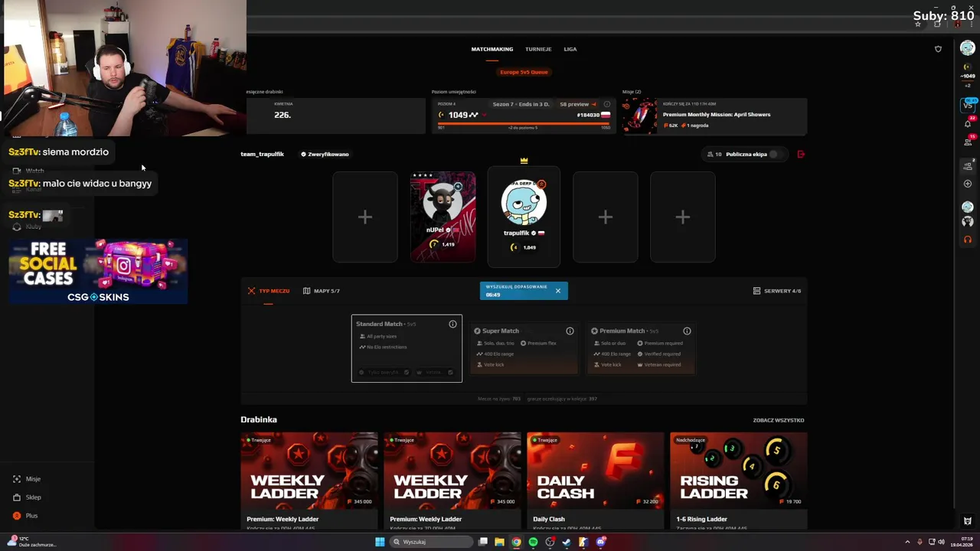The width and height of the screenshot is (980, 551).
Task: Open nUPel player card
Action: (443, 217)
